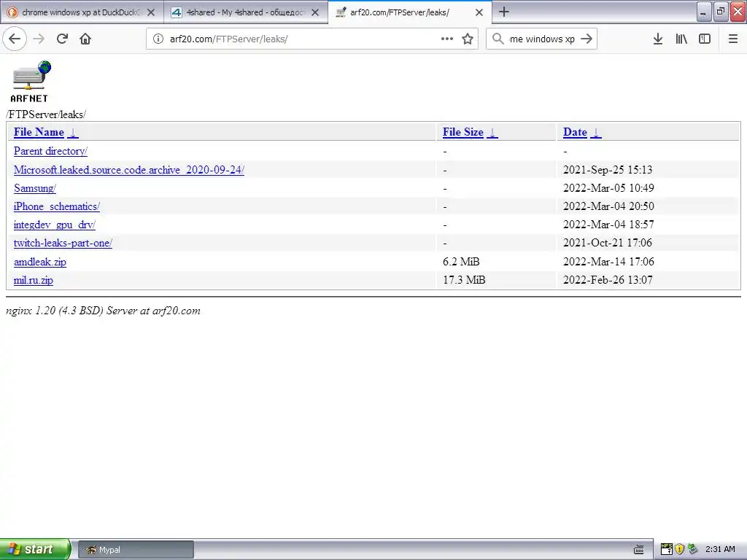
Task: Reload the current page
Action: click(62, 39)
